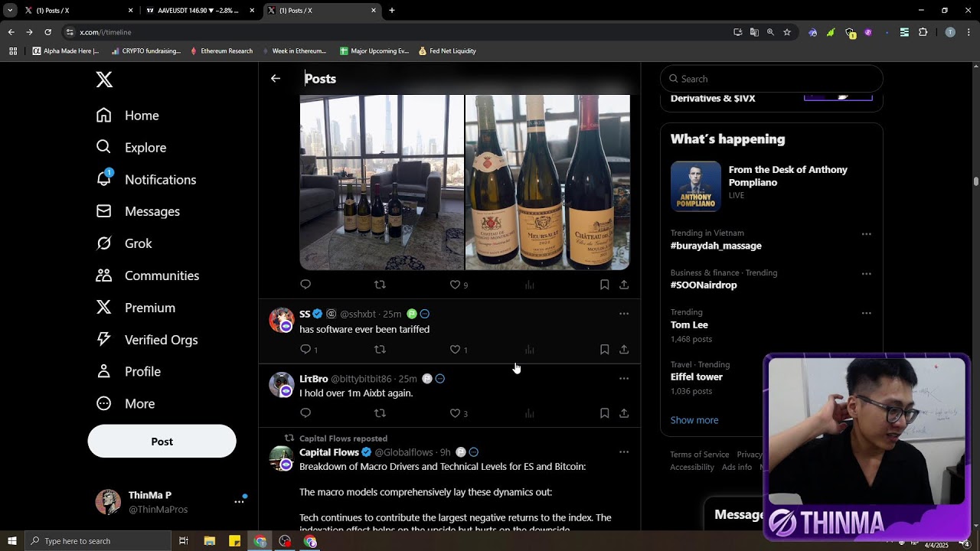Like the LɪᴛBro Aixbt post
980x551 pixels.
pos(455,413)
